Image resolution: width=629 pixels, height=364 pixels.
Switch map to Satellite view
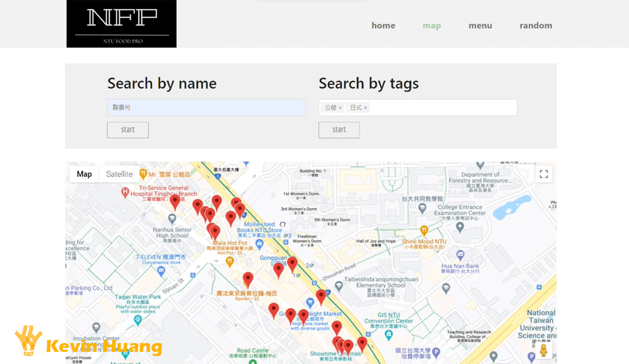(x=120, y=174)
